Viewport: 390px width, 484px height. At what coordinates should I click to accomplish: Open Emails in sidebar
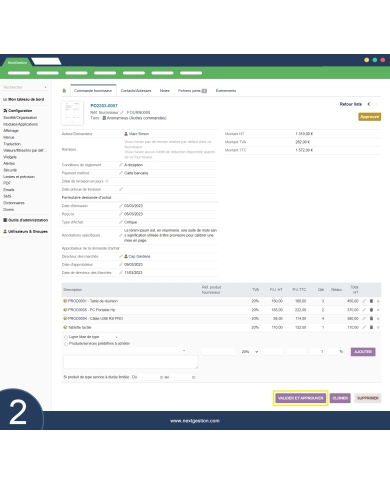[x=9, y=190]
